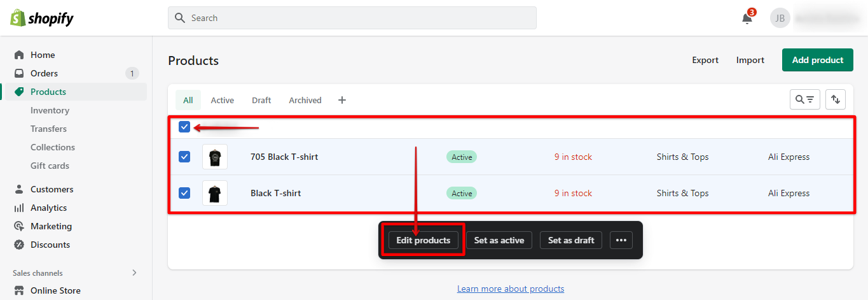Click Shirts & Tops in Black T-shirt row
868x300 pixels.
682,193
